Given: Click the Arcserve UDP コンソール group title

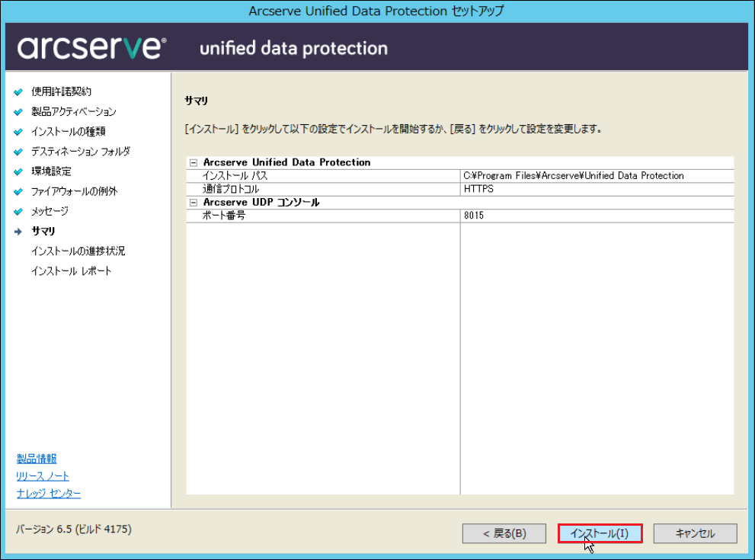Looking at the screenshot, I should coord(261,203).
